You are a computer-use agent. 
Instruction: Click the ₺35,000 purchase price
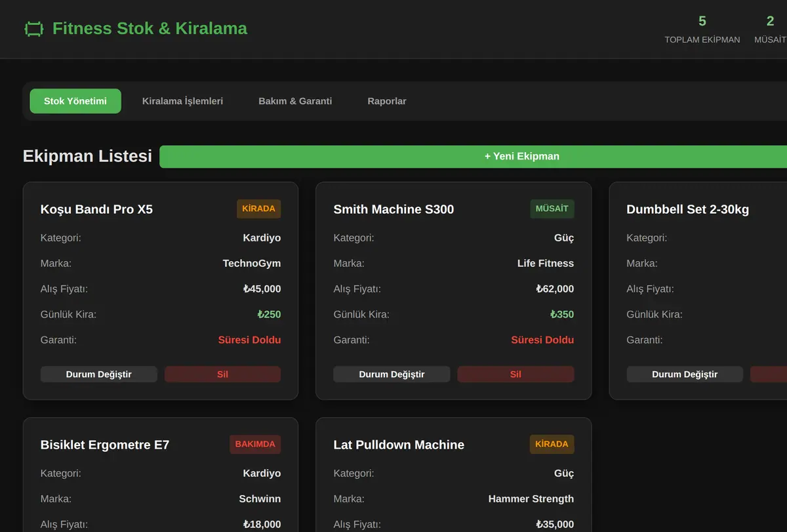[x=555, y=524]
